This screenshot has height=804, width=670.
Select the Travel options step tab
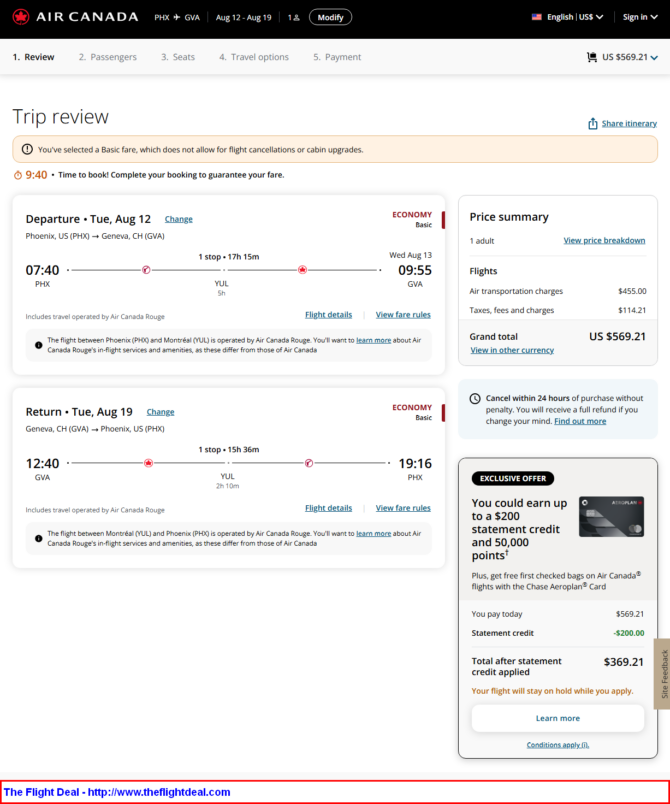click(x=254, y=57)
